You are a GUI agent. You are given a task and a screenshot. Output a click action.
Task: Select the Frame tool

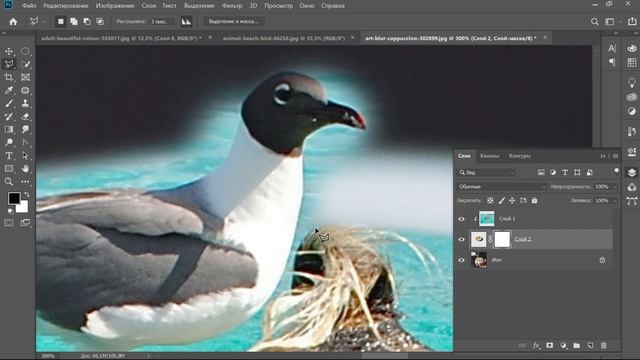click(x=25, y=77)
